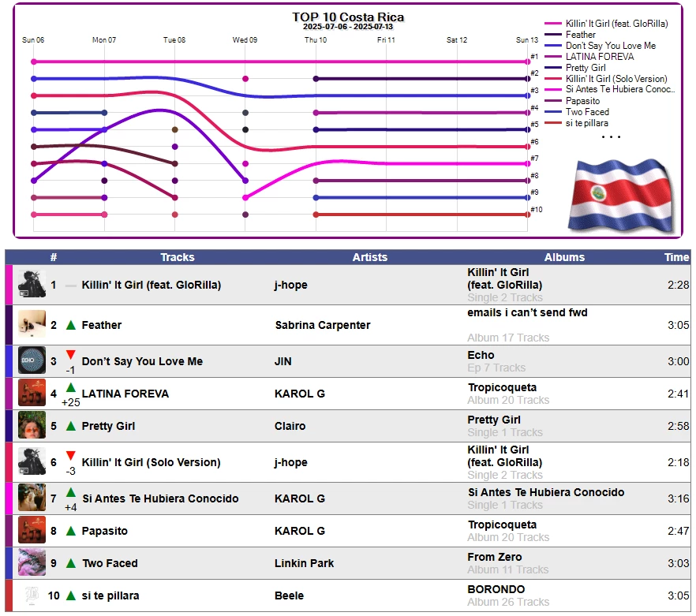Open the Killin' It Girl (feat. GloRilla) album cover
This screenshot has width=696, height=616.
coord(32,285)
